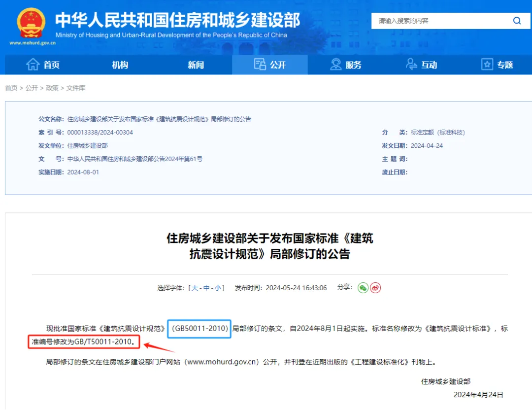532x410 pixels.
Task: Click index number 000013338/2024-00304
Action: [100, 133]
